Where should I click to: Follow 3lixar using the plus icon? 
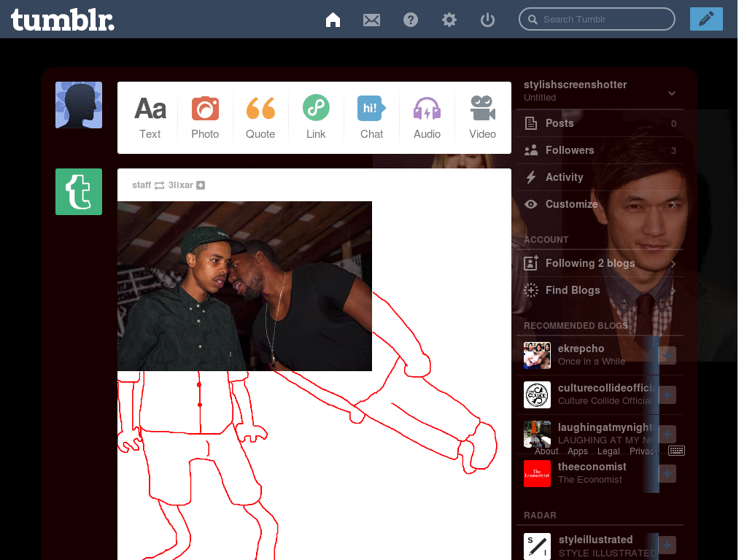coord(201,185)
